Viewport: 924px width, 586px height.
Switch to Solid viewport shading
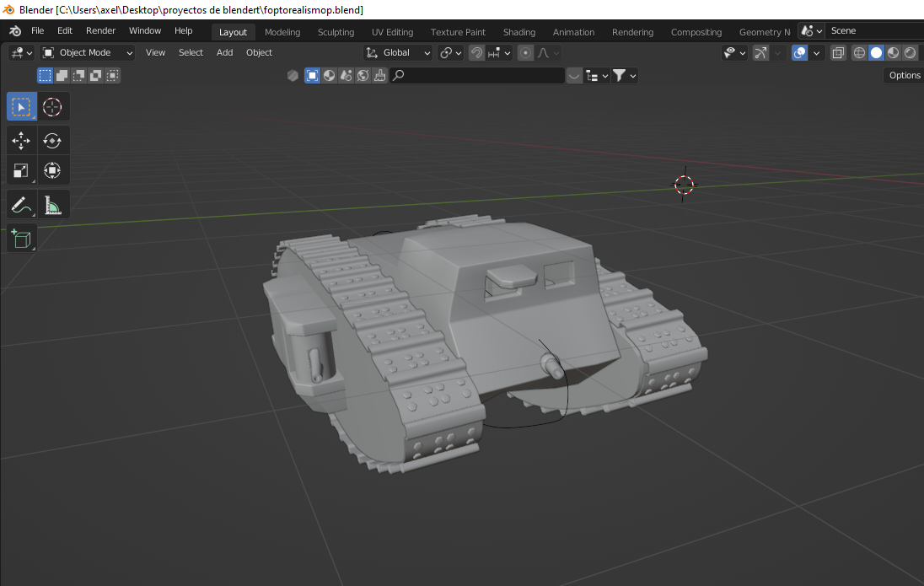pyautogui.click(x=877, y=53)
